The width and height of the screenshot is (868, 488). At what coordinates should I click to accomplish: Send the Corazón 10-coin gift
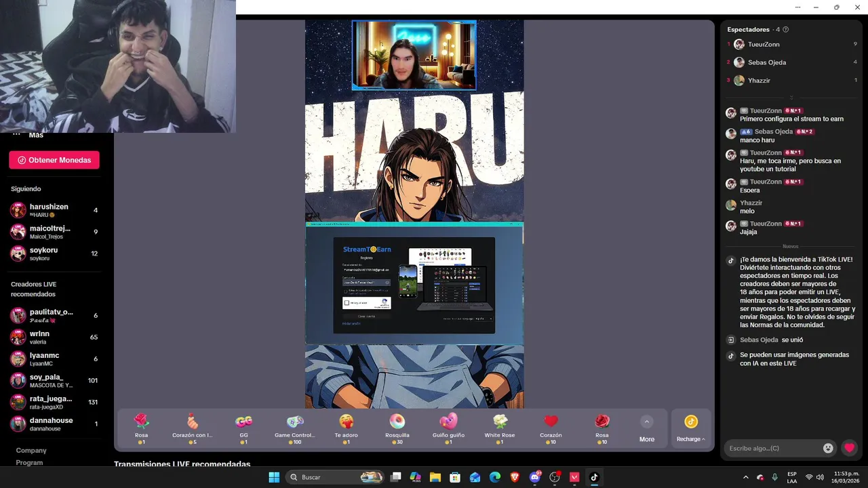pos(551,429)
